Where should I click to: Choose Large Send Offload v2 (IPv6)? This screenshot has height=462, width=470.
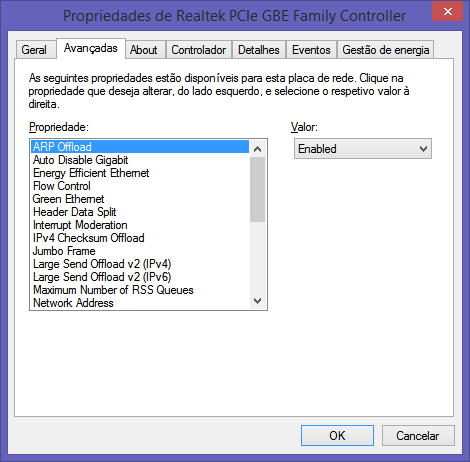tap(140, 277)
